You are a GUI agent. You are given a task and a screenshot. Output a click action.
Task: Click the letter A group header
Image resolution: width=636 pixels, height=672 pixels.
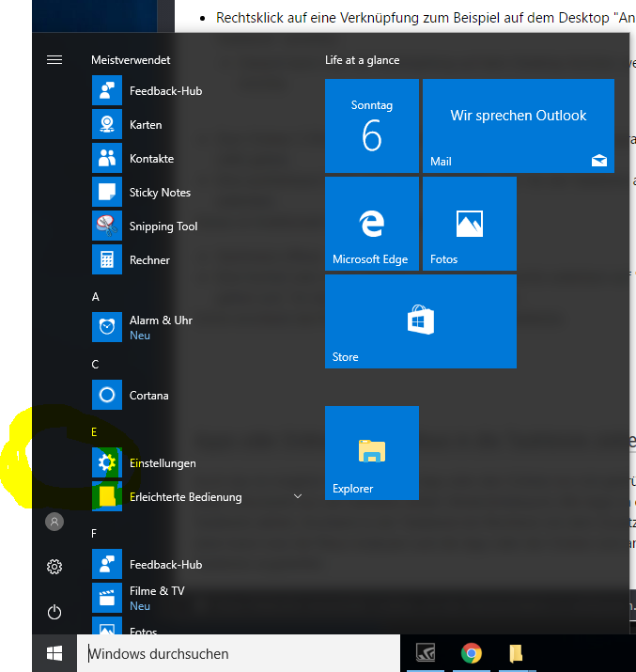point(96,297)
